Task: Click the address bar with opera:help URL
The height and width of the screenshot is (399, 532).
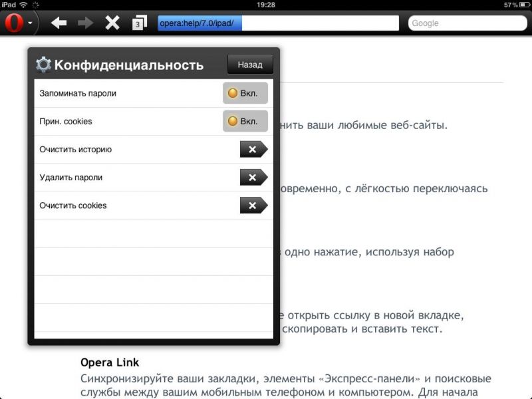Action: click(277, 23)
